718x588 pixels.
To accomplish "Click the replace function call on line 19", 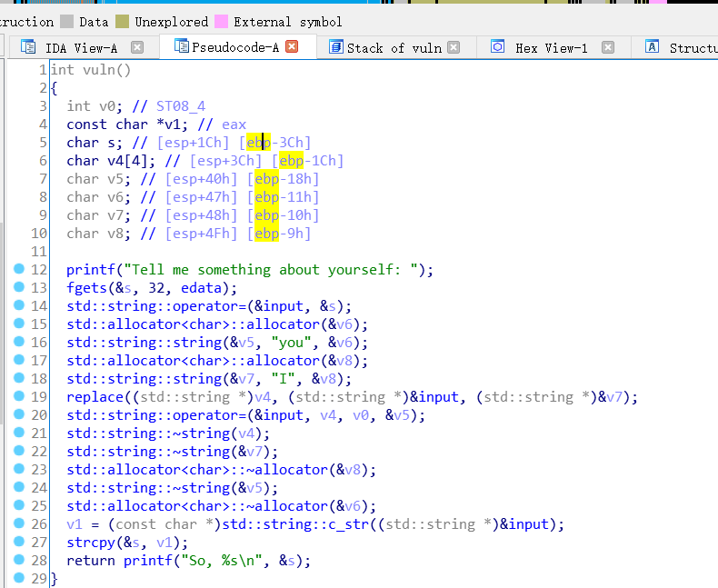I will (x=95, y=397).
